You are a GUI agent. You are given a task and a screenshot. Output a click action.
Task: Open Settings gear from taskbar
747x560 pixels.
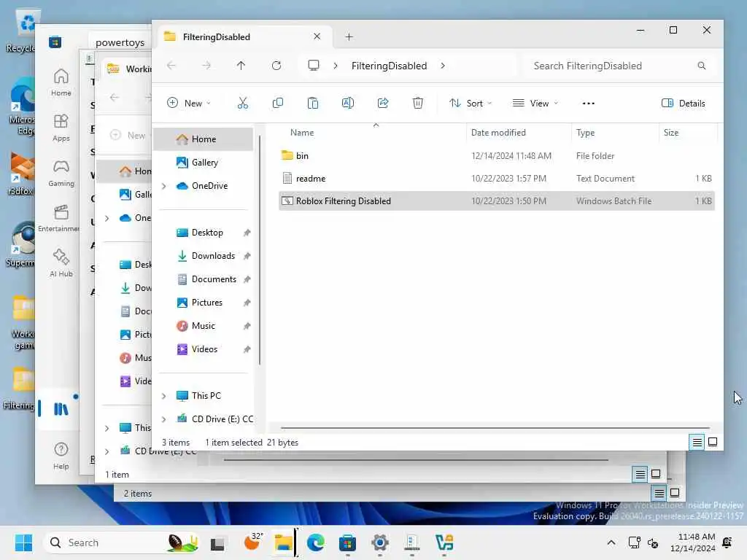tap(379, 542)
